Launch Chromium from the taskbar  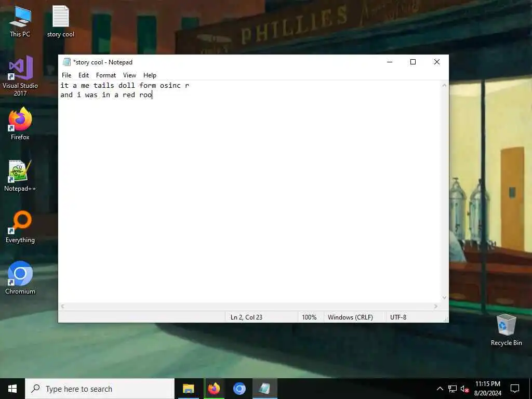(x=239, y=389)
